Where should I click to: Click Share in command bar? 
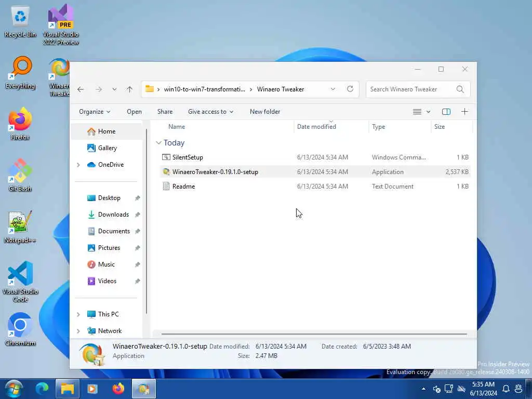coord(165,112)
